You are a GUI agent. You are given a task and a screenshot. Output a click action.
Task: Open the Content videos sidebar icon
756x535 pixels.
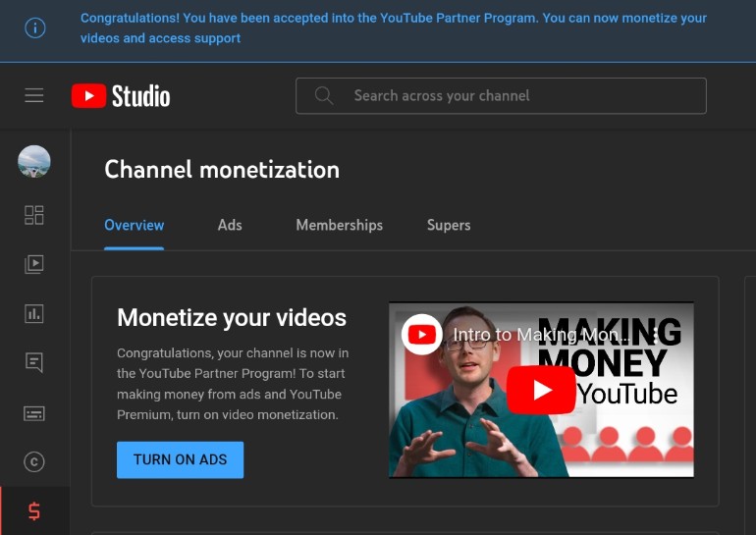pos(34,264)
